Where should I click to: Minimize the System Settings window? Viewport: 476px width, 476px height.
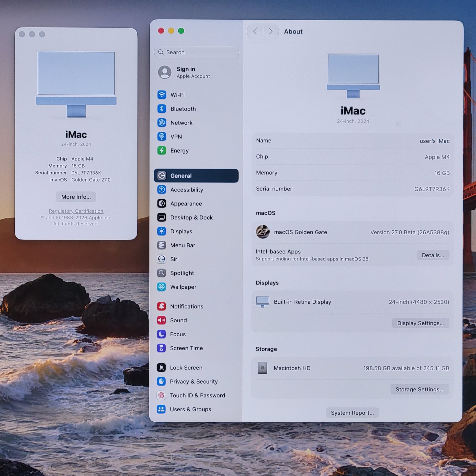[171, 31]
